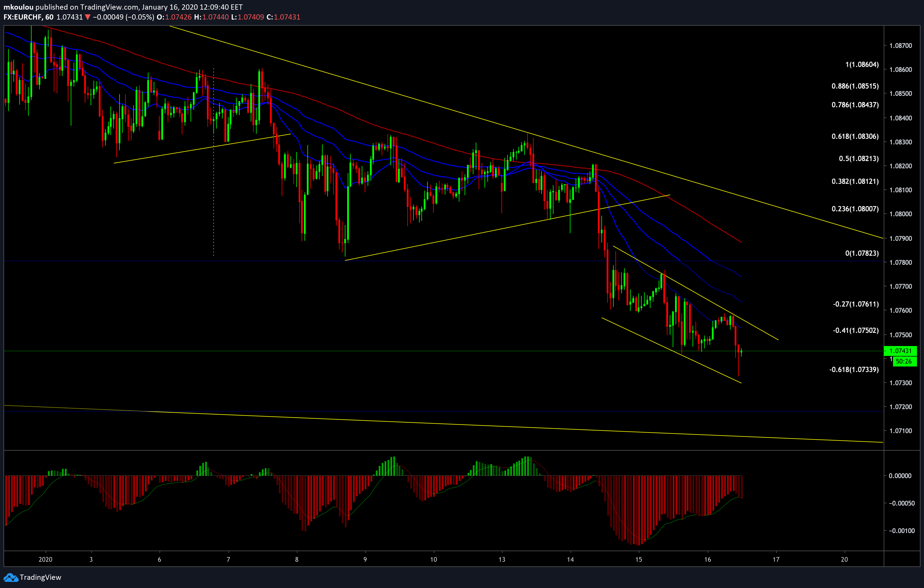Click the 1.07300 price axis label
Screen dimensions: 924x588
[x=901, y=383]
